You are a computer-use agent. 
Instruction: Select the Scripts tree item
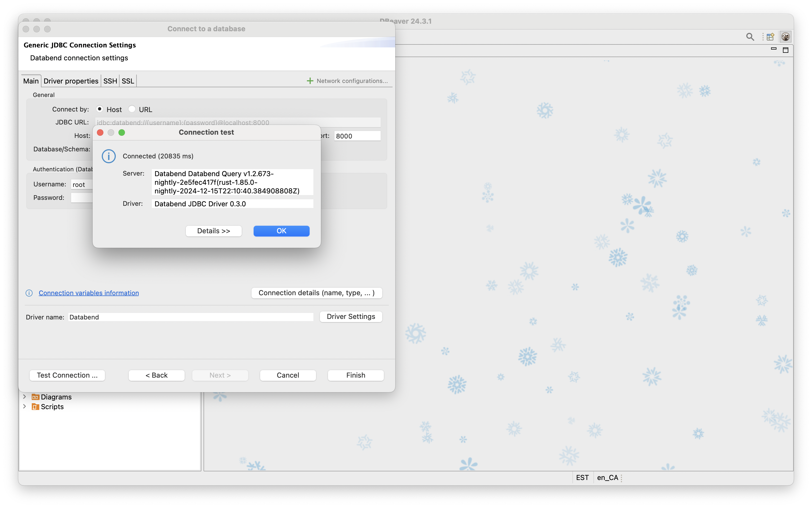[x=52, y=407]
